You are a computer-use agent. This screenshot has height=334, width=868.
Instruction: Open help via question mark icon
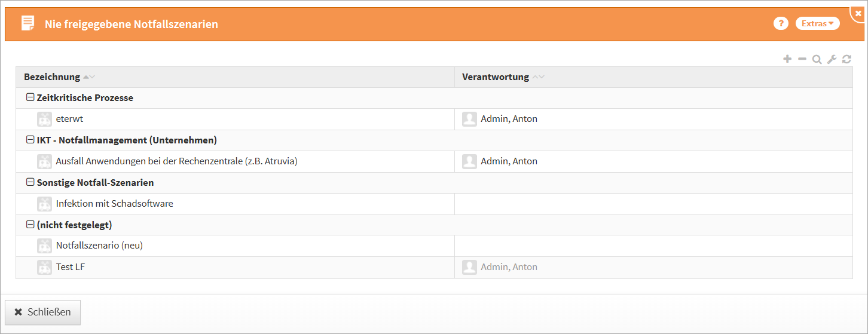[781, 23]
